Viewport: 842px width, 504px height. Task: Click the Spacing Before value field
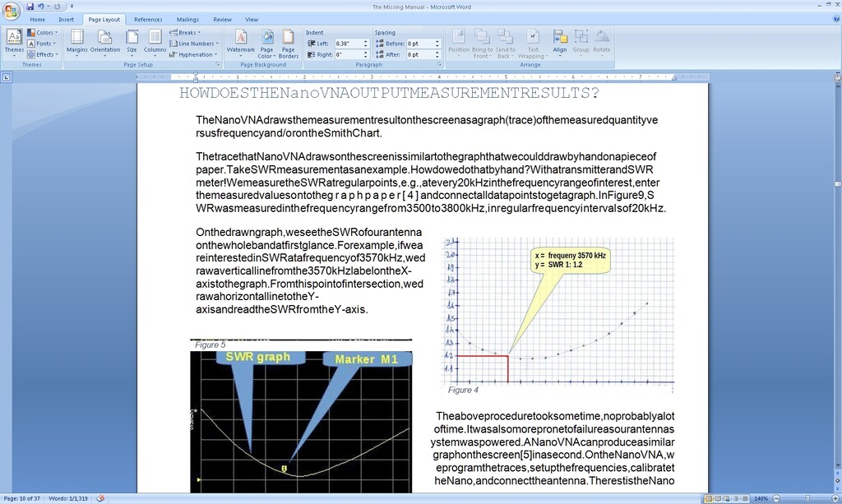pyautogui.click(x=420, y=44)
